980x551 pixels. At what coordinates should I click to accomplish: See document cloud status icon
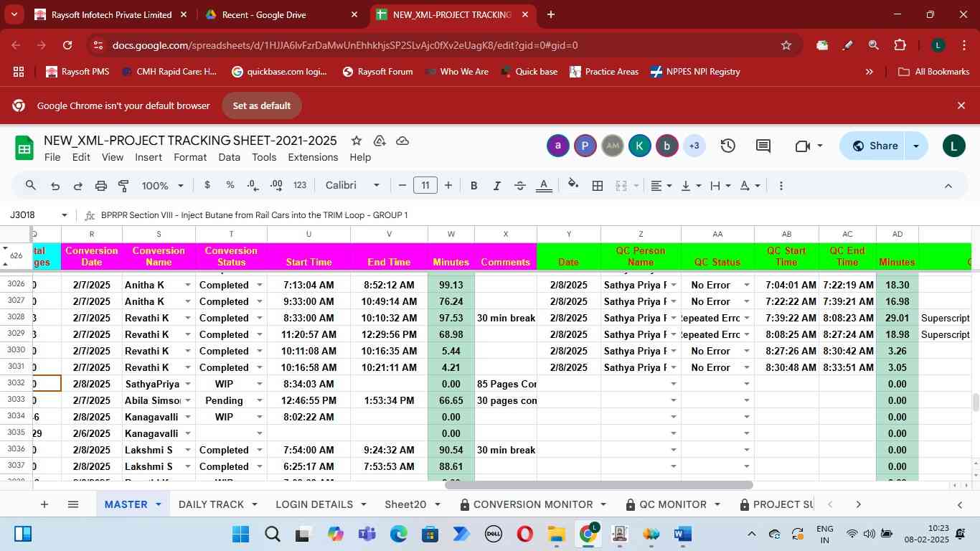tap(402, 141)
